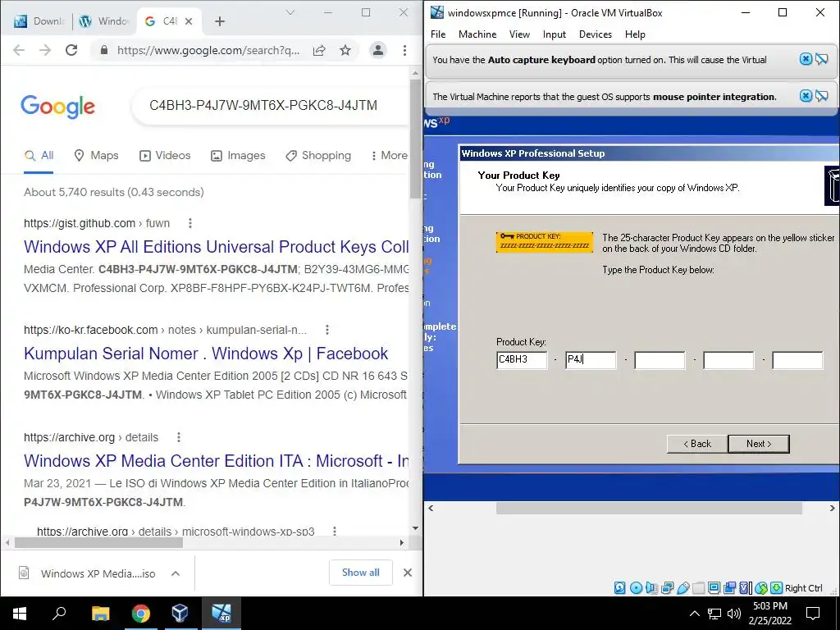Open shared folders indicator in VirtualBox status bar
Screen dimensions: 840x630
coord(699,587)
